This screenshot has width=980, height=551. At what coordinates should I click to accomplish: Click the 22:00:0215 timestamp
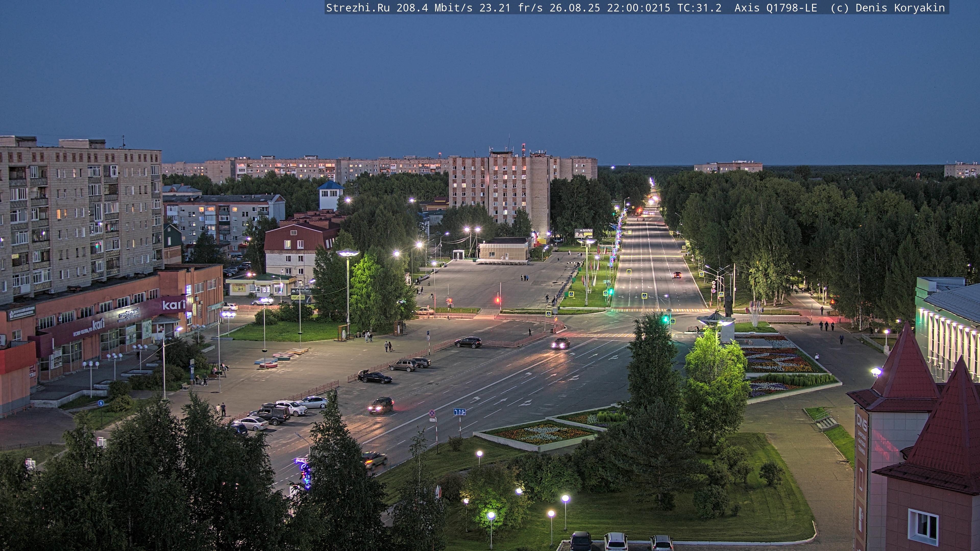(638, 8)
